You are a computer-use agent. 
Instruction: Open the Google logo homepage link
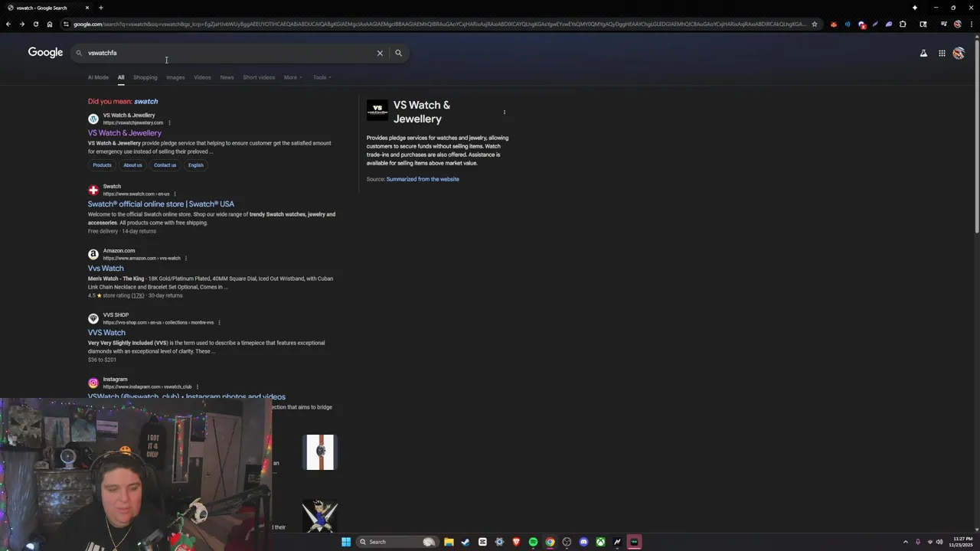[45, 53]
